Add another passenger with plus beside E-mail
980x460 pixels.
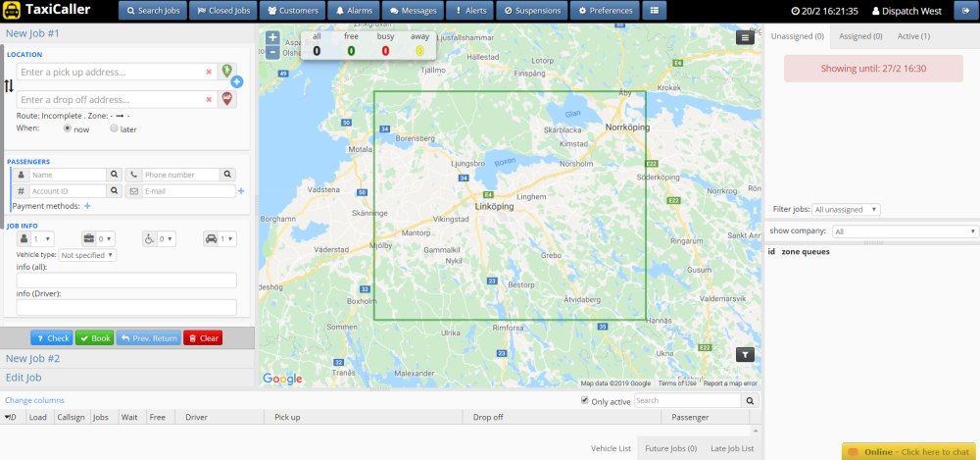pos(241,191)
